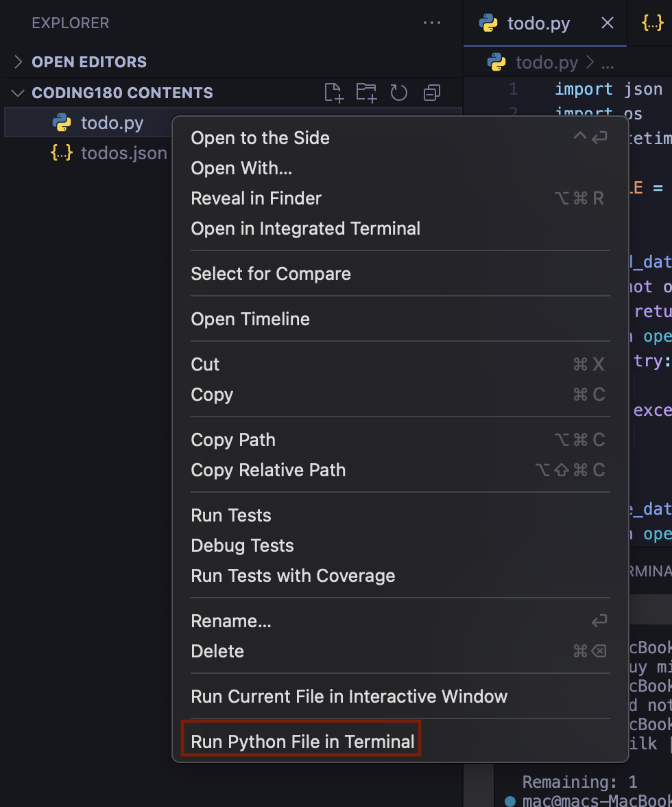Refresh the Explorer file list
Viewport: 672px width, 807px height.
[x=399, y=93]
